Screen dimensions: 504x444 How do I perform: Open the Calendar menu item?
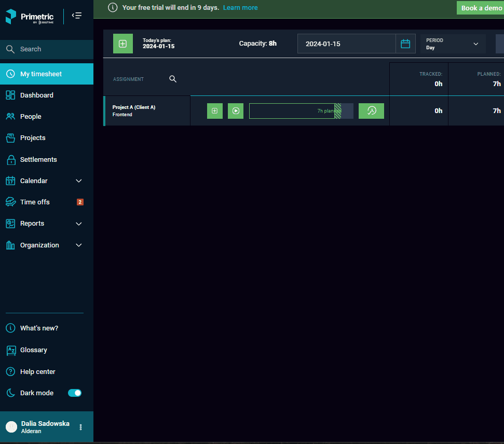click(x=34, y=181)
